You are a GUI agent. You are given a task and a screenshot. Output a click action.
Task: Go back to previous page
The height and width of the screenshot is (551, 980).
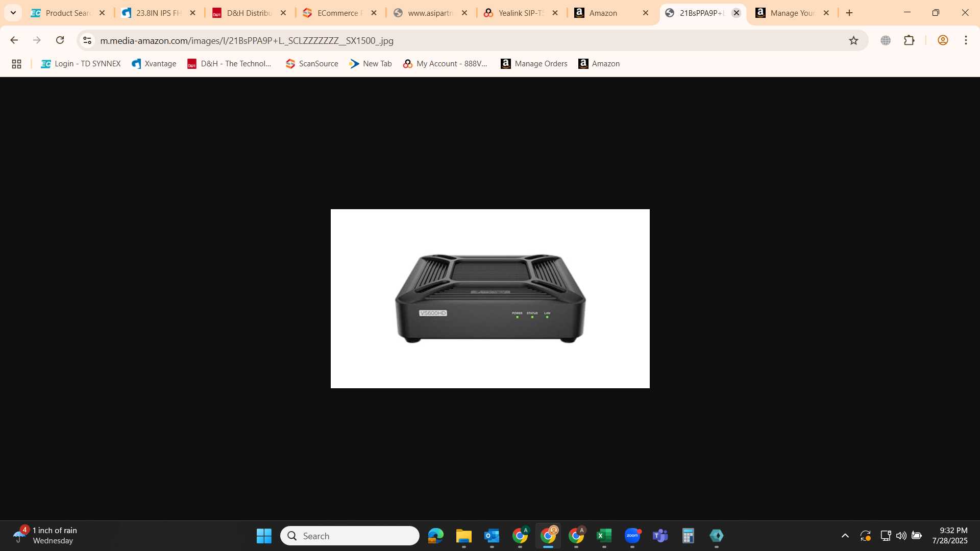point(14,40)
